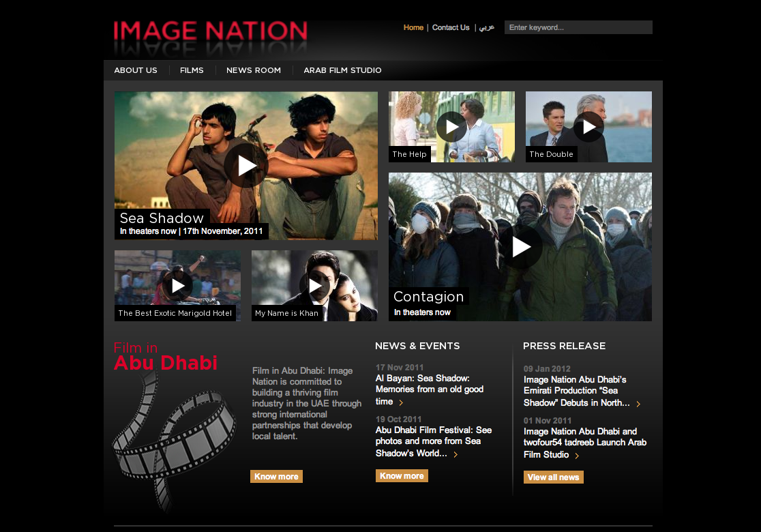The width and height of the screenshot is (761, 532).
Task: Select The Double caption label
Action: [x=552, y=154]
